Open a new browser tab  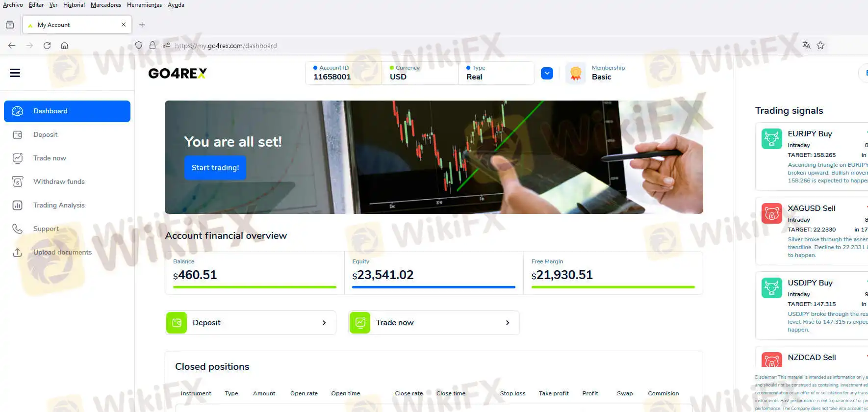click(x=142, y=25)
